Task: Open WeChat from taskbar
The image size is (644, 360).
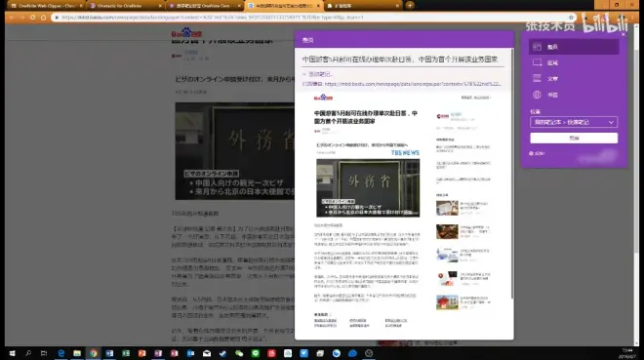Action: [239, 353]
